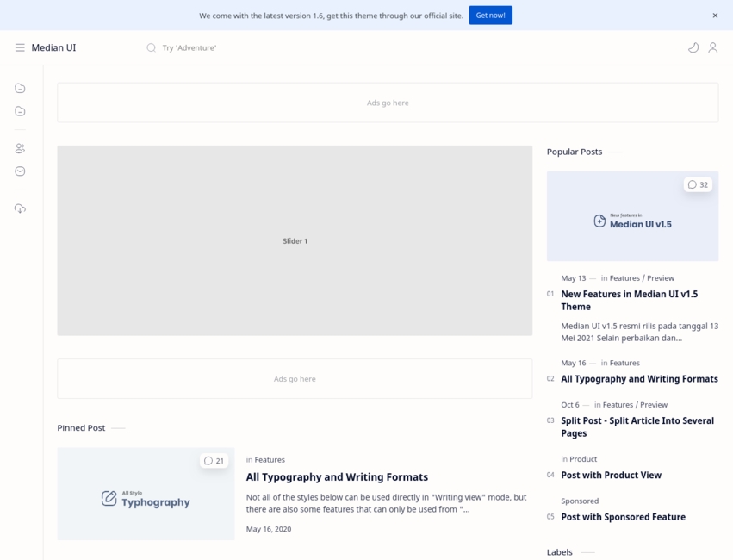
Task: Click Features label under May 16
Action: click(624, 364)
